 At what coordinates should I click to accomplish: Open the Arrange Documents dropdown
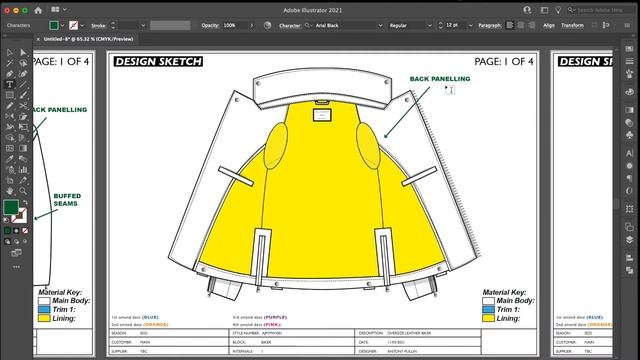pos(59,9)
